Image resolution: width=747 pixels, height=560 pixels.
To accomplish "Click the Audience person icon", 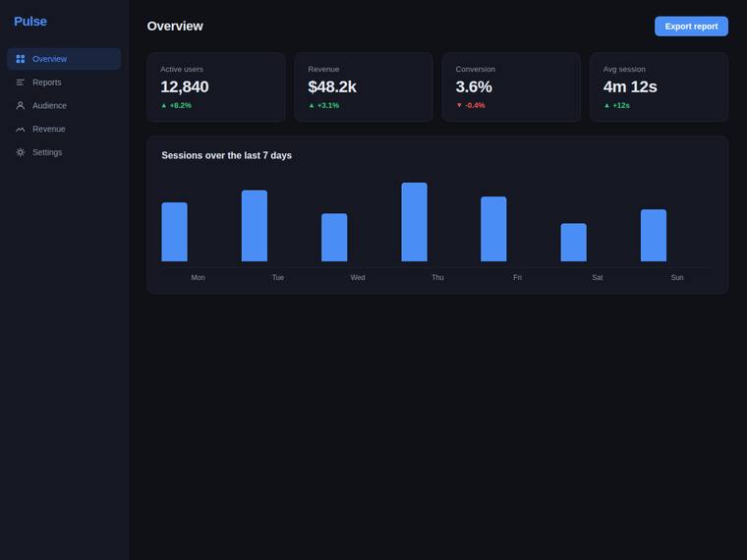I will (x=20, y=106).
